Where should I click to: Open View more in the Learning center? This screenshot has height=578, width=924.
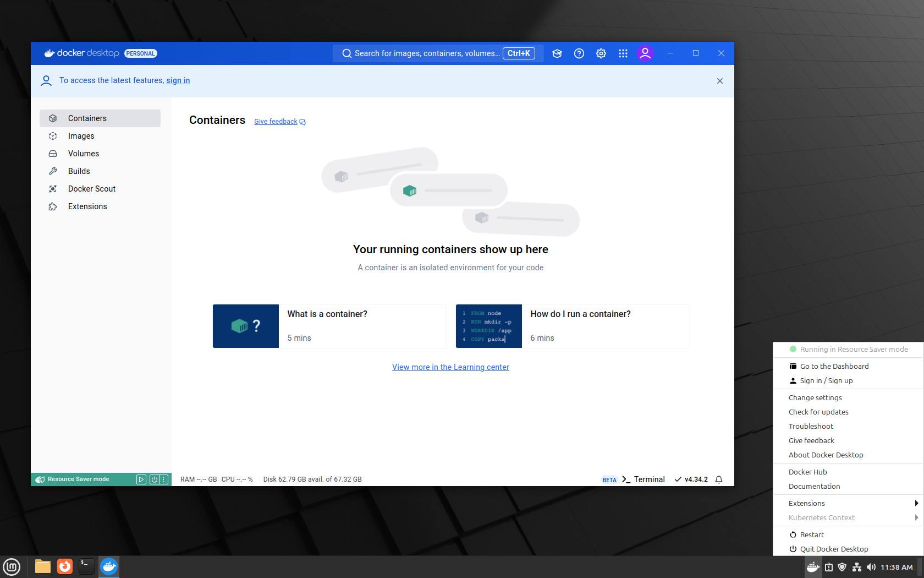(x=450, y=367)
